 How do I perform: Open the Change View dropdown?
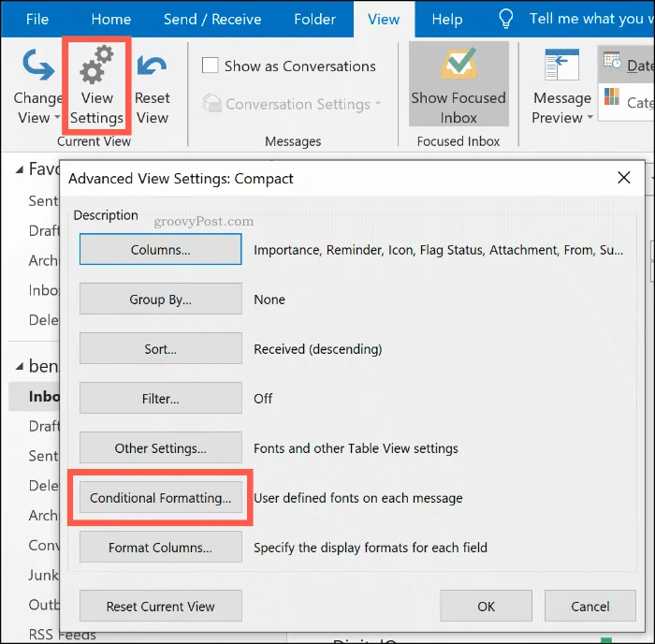coord(36,86)
